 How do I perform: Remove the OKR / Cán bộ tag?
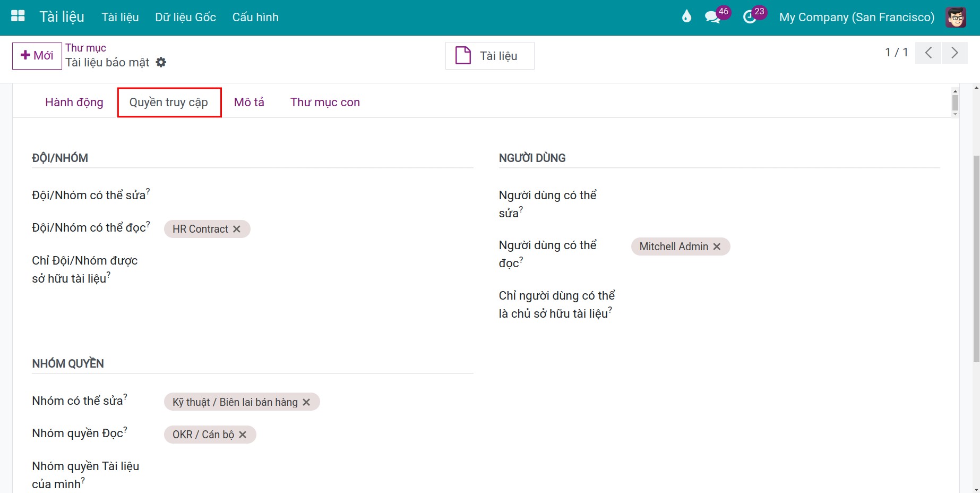[243, 435]
